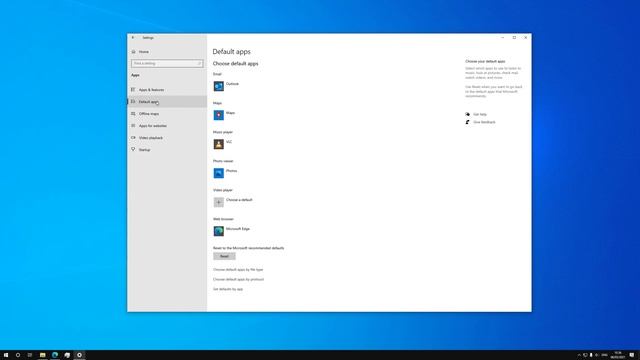Click the Photos viewer app icon
640x360 pixels.
pos(218,173)
